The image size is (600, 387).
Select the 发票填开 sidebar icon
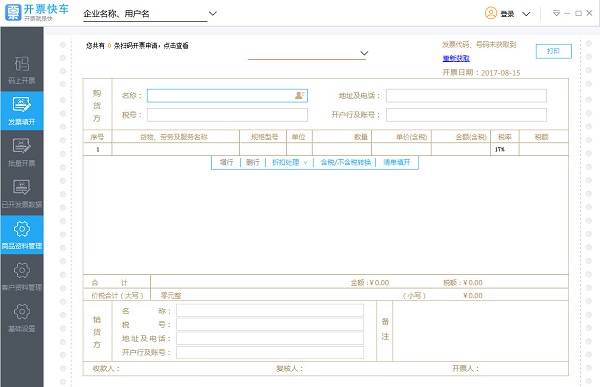point(22,104)
